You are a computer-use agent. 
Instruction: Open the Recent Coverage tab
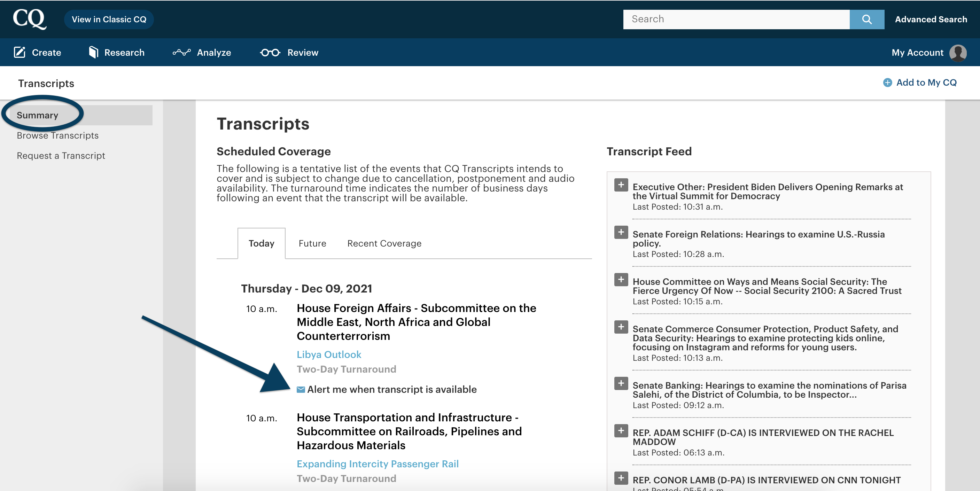coord(384,243)
